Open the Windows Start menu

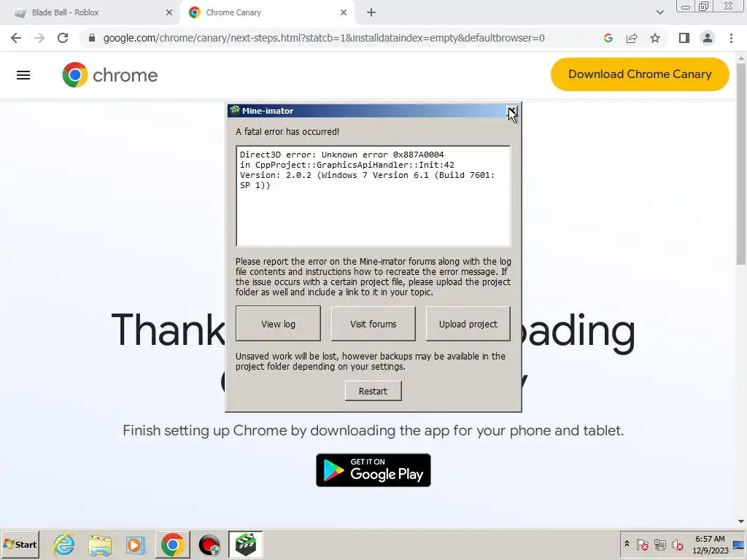(x=20, y=544)
